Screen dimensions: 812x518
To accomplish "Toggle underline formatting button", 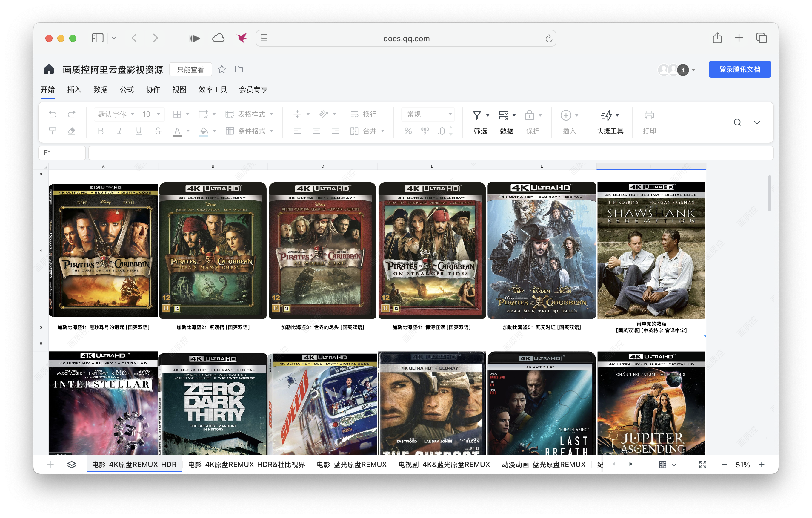I will click(x=139, y=131).
